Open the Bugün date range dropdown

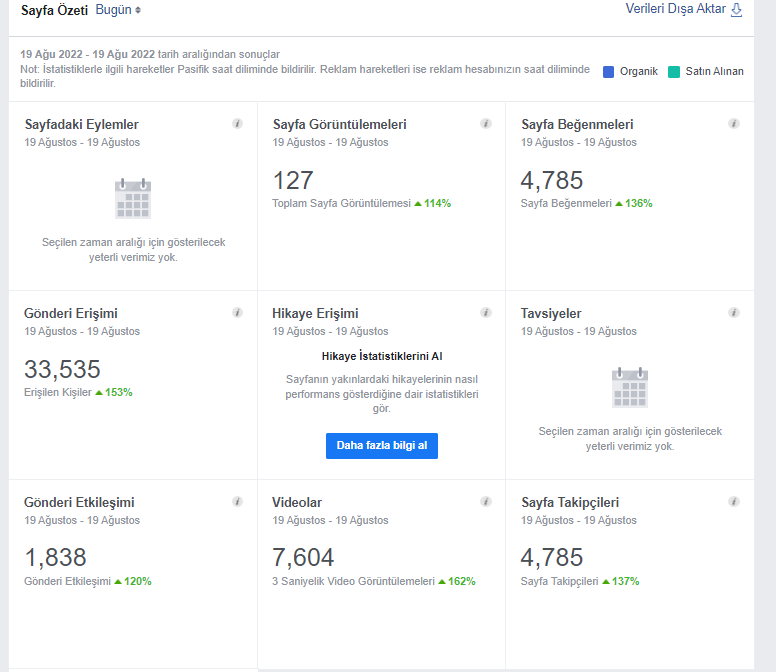[118, 10]
